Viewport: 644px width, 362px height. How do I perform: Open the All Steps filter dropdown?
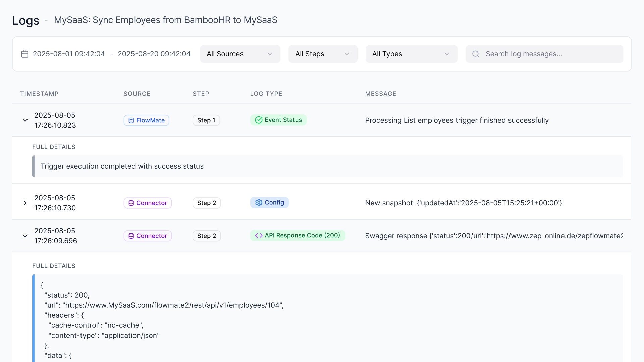[x=322, y=54]
